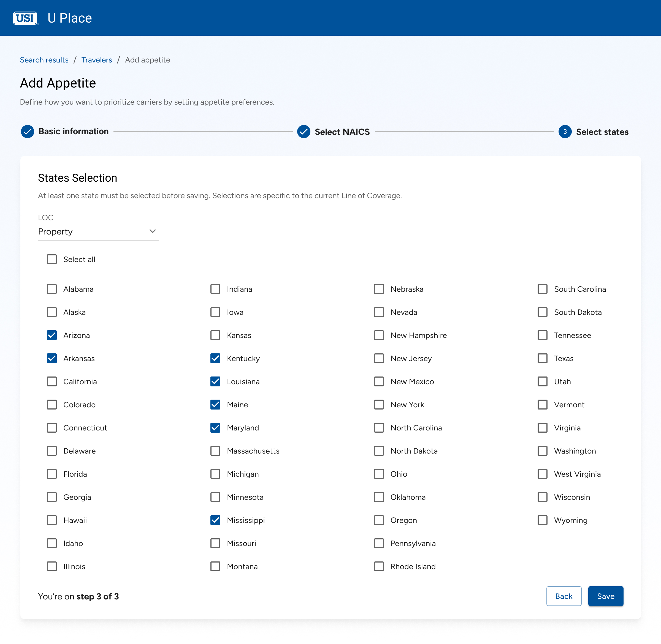Check the South Carolina checkbox
The image size is (661, 644).
[x=543, y=289]
